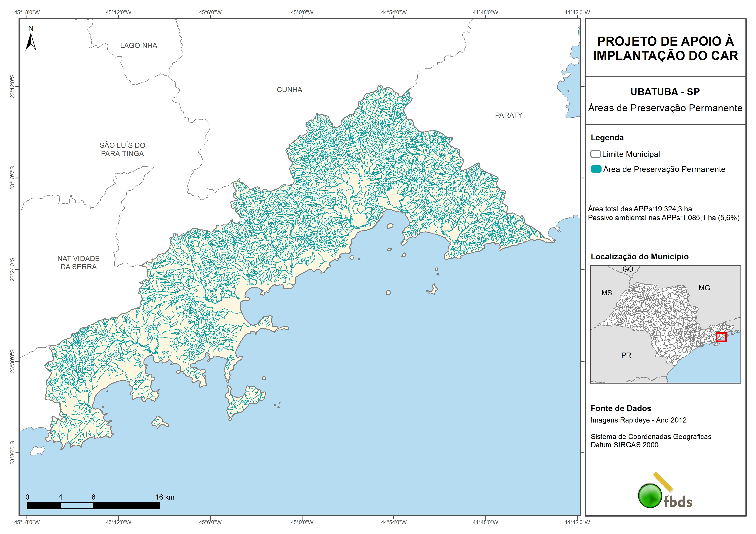Click the NATIVIDADE DA SERRA label
Screen dimensions: 756x534
pyautogui.click(x=78, y=263)
